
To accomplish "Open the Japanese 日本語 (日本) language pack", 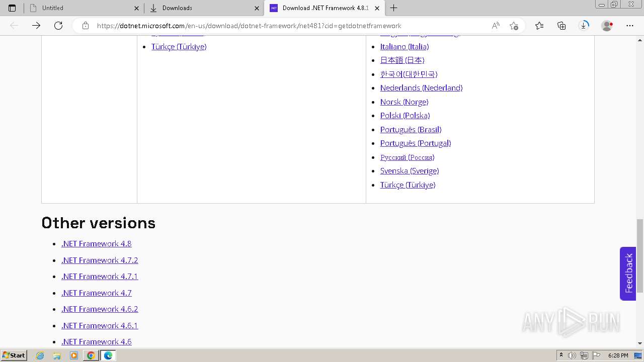I will 402,60.
